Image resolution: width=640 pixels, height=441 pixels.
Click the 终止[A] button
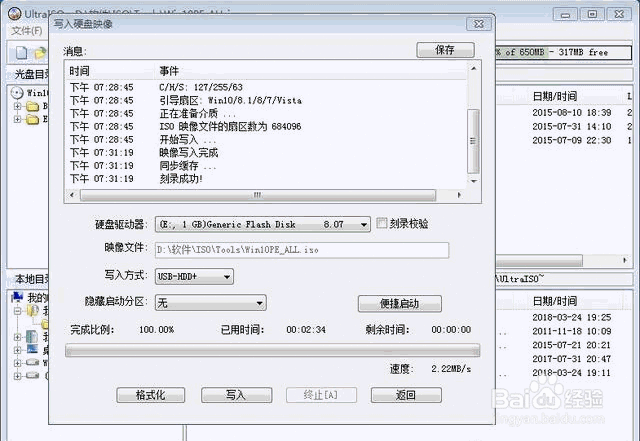(321, 395)
